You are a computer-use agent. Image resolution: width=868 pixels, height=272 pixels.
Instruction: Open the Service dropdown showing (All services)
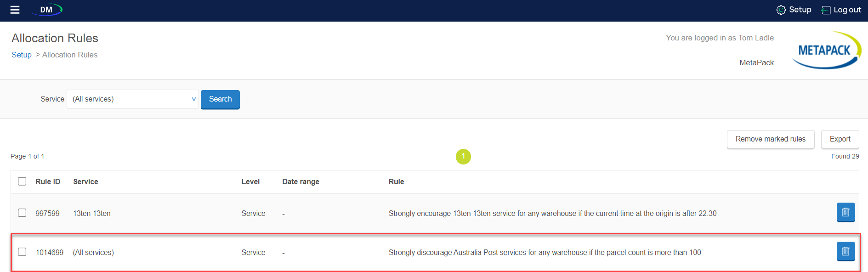coord(133,99)
